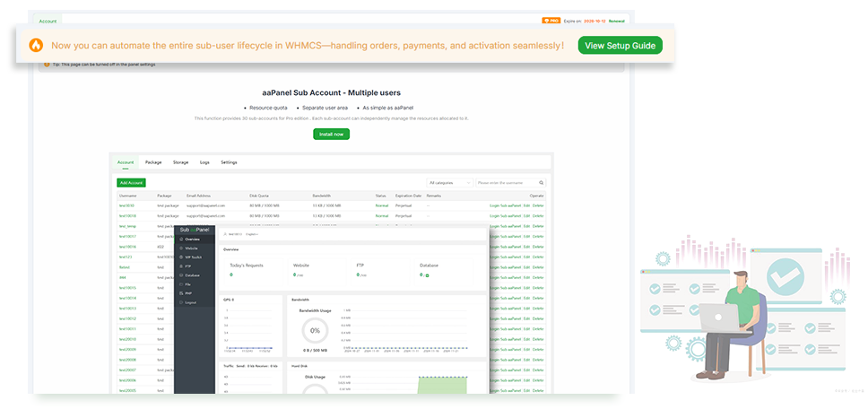This screenshot has width=868, height=418.
Task: Click the tip warning icon
Action: [47, 65]
